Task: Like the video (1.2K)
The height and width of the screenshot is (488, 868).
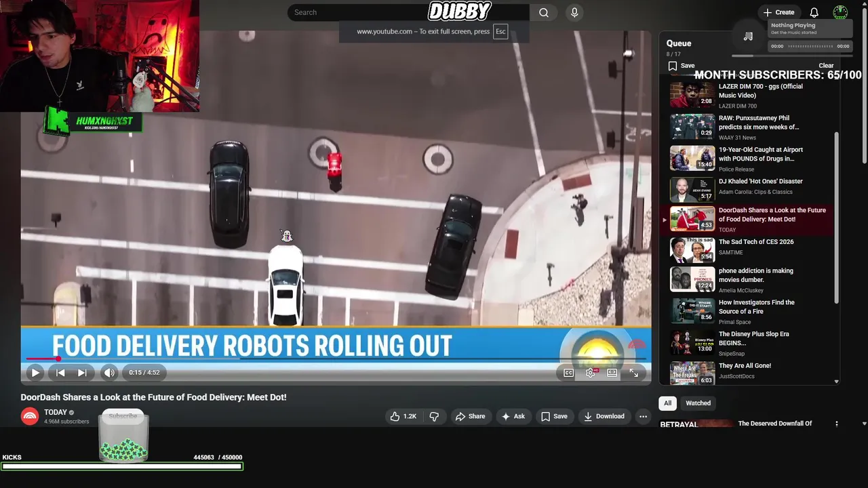Action: 403,416
